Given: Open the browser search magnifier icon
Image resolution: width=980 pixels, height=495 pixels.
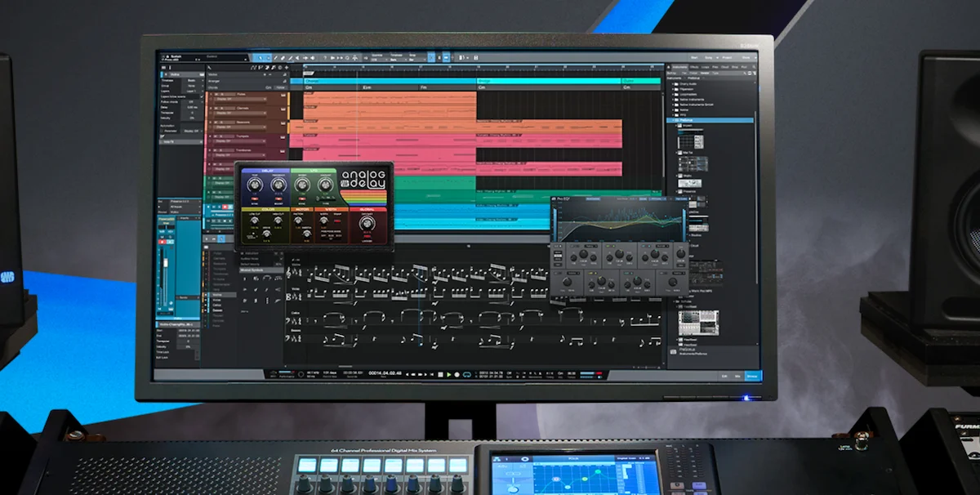Looking at the screenshot, I should [754, 67].
